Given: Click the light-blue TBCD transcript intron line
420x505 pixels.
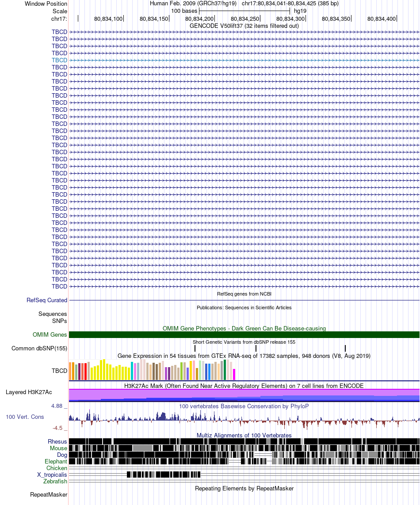Looking at the screenshot, I should 244,60.
